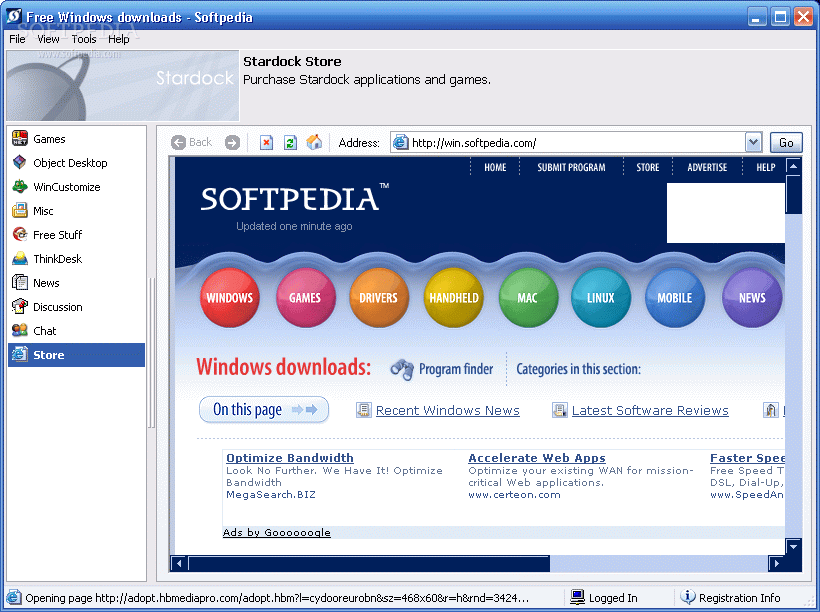Click the horizontal scrollbar left arrow

(x=179, y=563)
